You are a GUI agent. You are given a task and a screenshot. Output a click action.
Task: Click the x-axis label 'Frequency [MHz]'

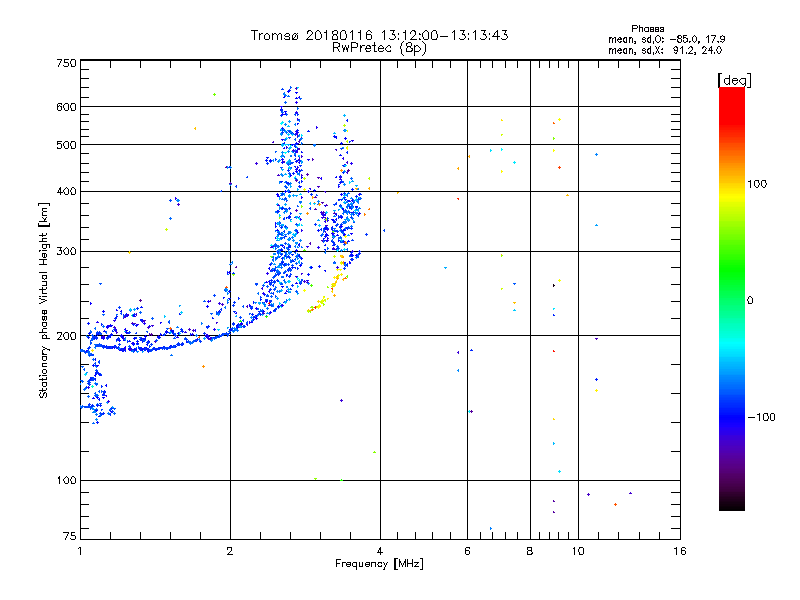point(379,564)
